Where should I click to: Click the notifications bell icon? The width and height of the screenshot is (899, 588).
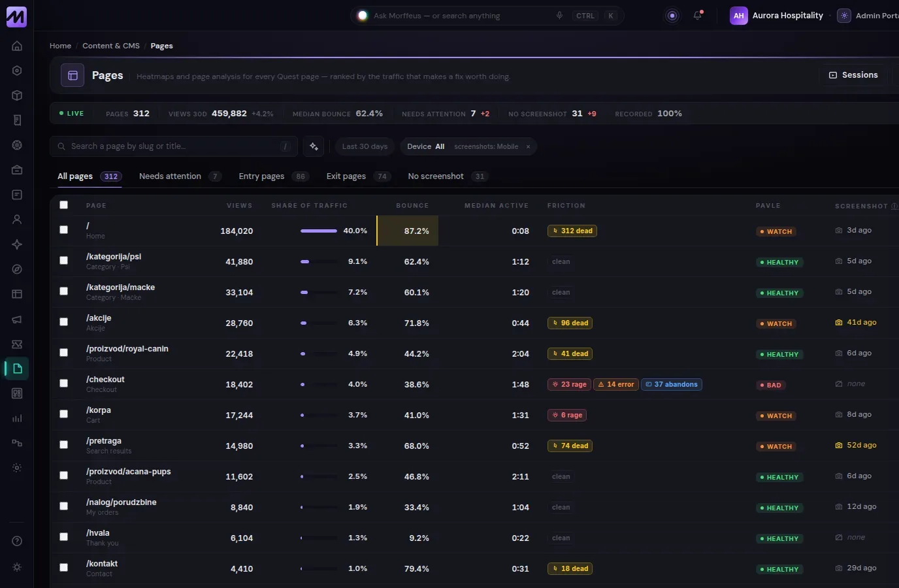[698, 16]
